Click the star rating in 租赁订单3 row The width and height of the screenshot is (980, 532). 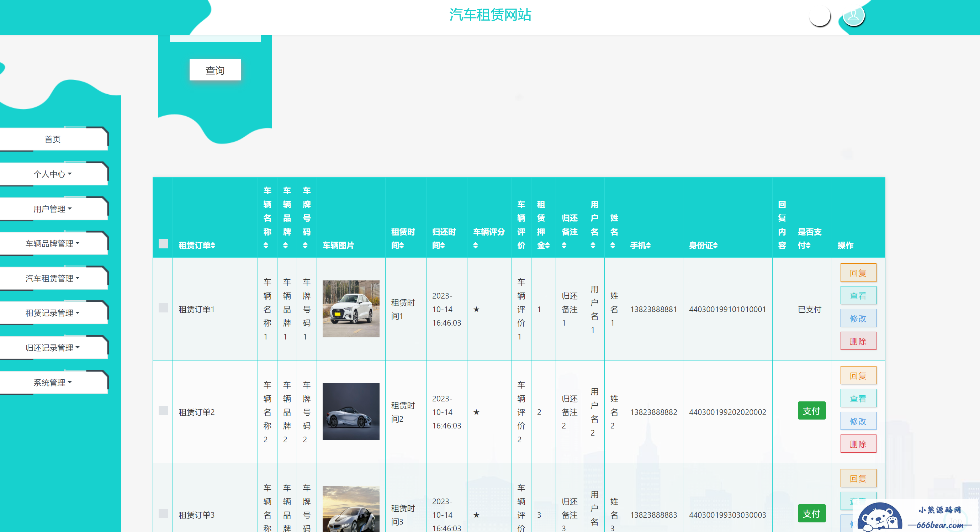(x=476, y=515)
